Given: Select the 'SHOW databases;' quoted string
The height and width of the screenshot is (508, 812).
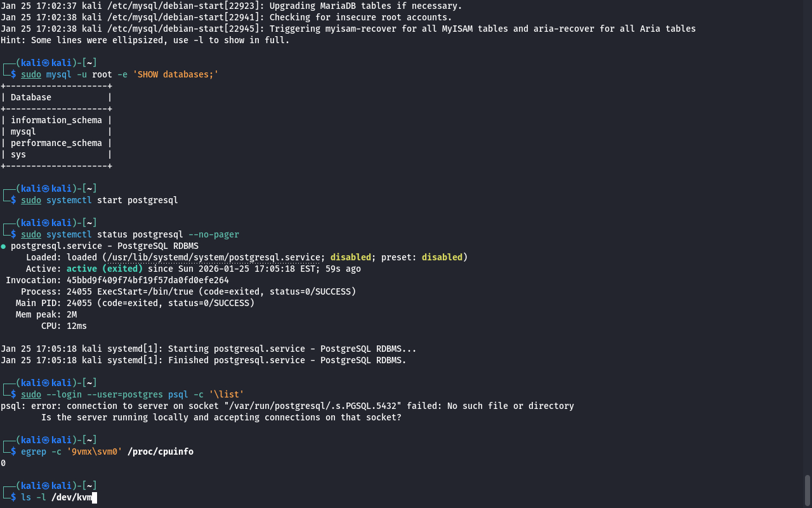Looking at the screenshot, I should click(x=175, y=74).
